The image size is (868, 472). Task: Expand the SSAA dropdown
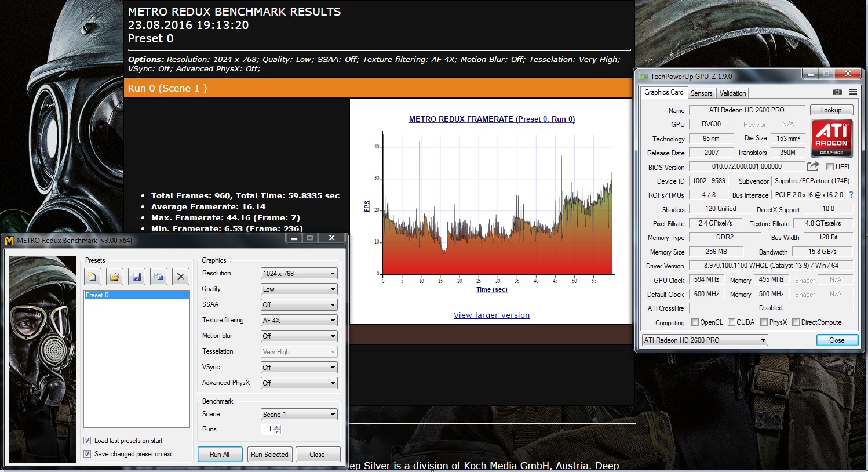tap(299, 305)
